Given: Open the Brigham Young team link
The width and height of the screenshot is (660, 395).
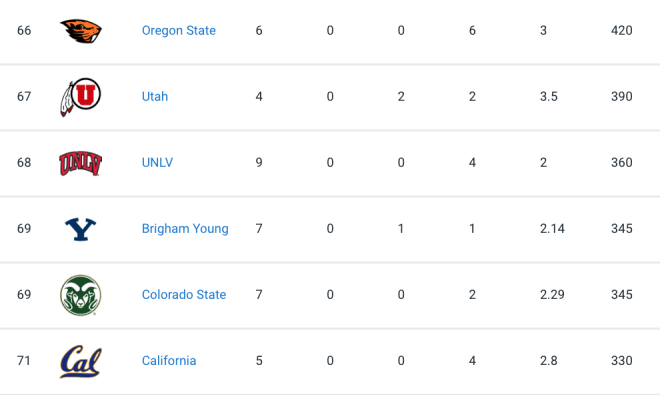Looking at the screenshot, I should [185, 229].
